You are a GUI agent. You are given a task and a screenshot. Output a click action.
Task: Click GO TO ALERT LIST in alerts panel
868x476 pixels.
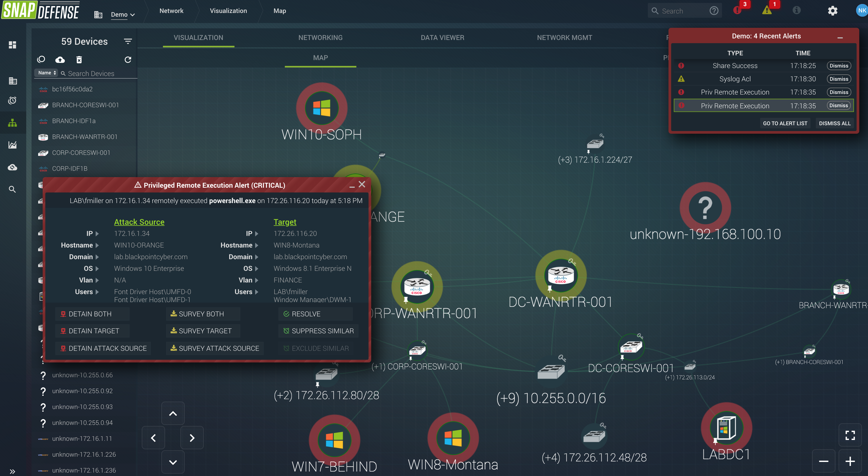[785, 123]
